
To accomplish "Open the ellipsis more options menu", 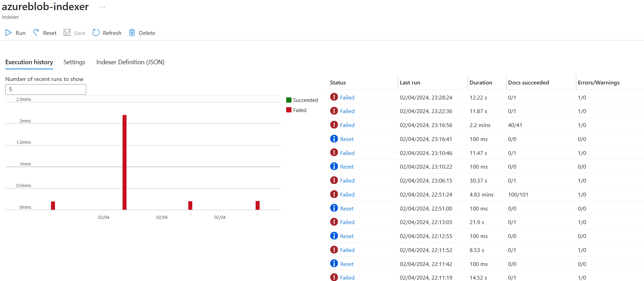I will 102,7.
